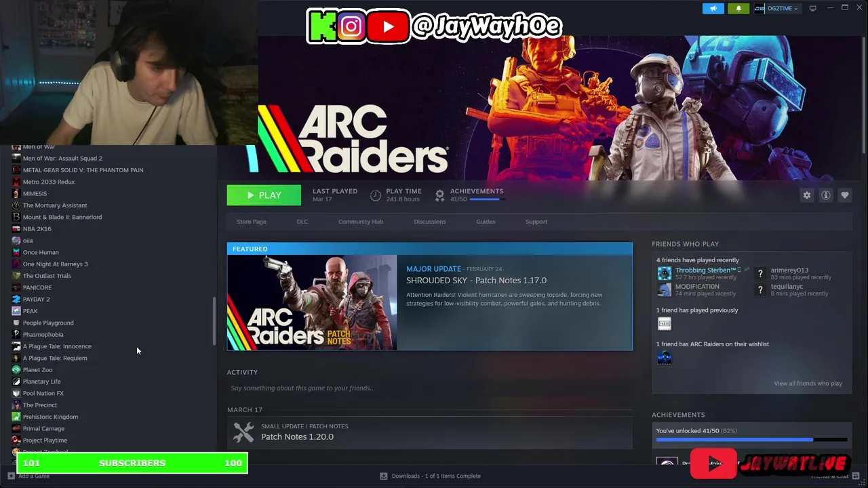868x488 pixels.
Task: Switch to the Store Page tab
Action: (x=251, y=222)
